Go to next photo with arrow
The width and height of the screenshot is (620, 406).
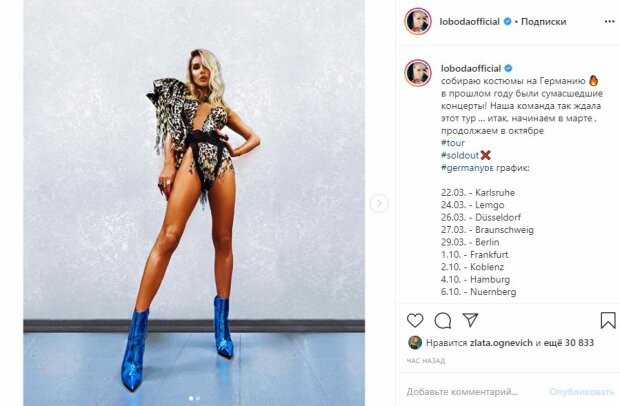(x=379, y=203)
